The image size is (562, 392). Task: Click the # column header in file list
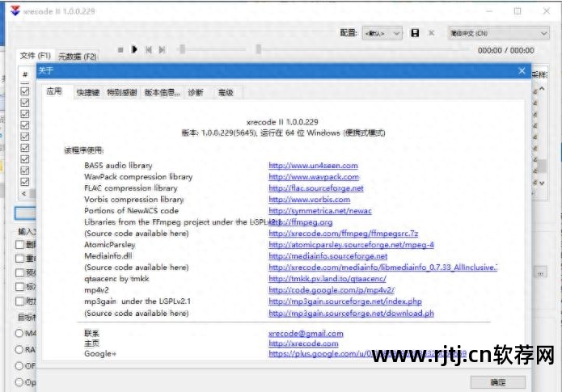25,74
